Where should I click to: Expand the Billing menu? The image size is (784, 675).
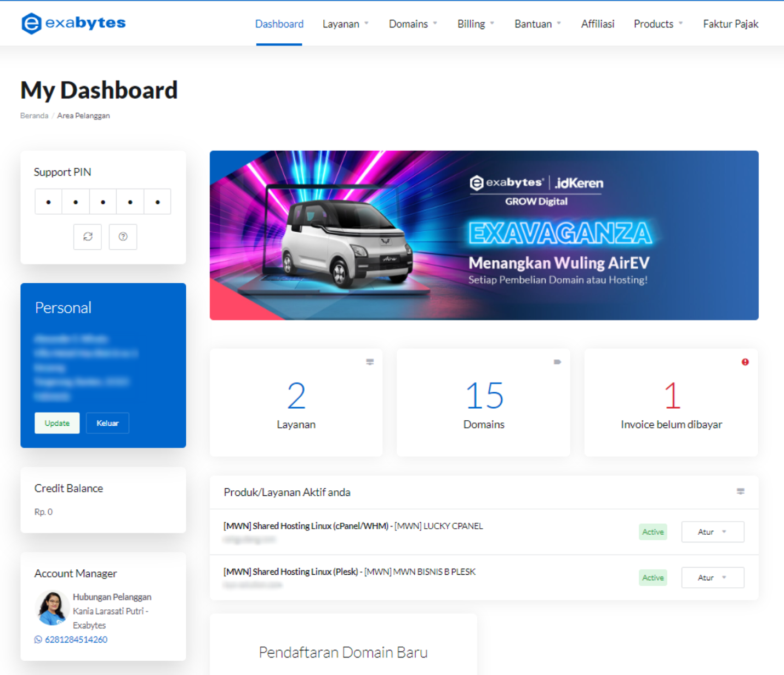point(476,24)
